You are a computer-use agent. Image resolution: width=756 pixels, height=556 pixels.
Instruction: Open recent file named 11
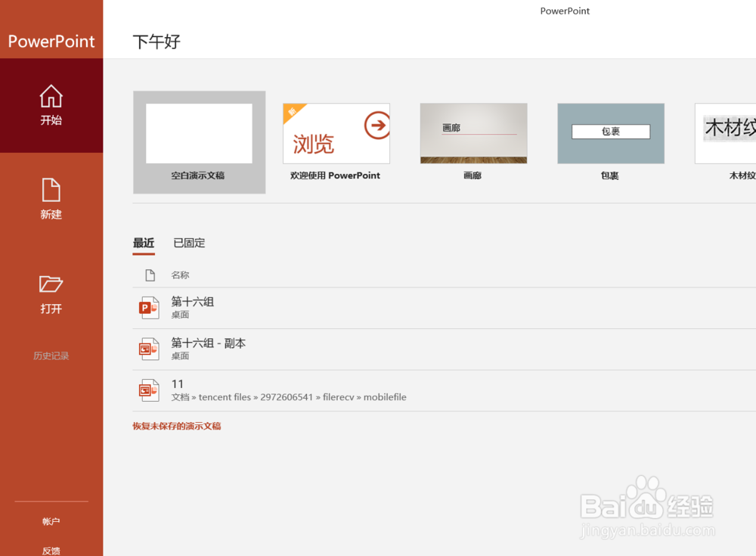444,390
